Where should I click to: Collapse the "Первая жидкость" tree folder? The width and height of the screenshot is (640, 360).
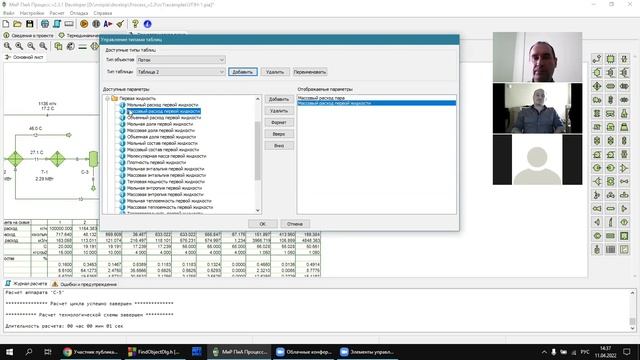(x=107, y=98)
